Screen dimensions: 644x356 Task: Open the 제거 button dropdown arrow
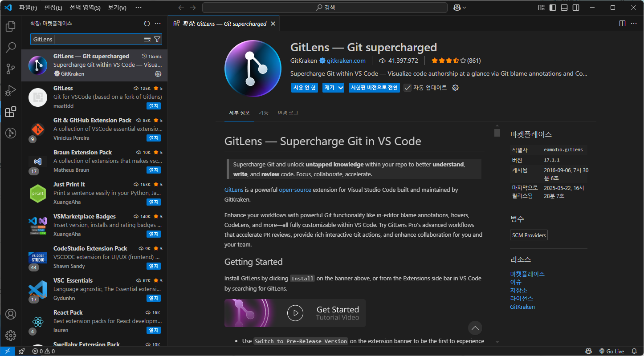click(341, 88)
